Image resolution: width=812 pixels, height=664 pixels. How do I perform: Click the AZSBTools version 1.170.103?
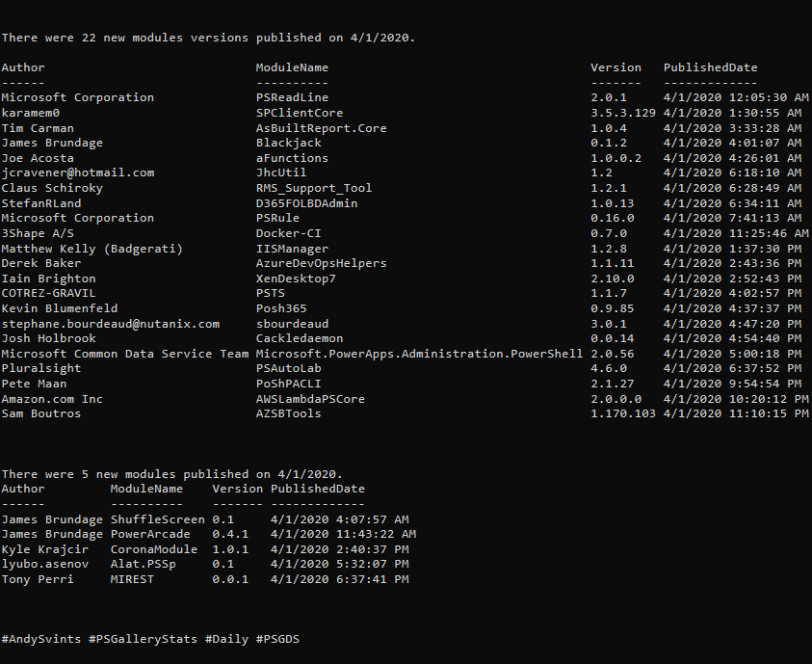623,413
